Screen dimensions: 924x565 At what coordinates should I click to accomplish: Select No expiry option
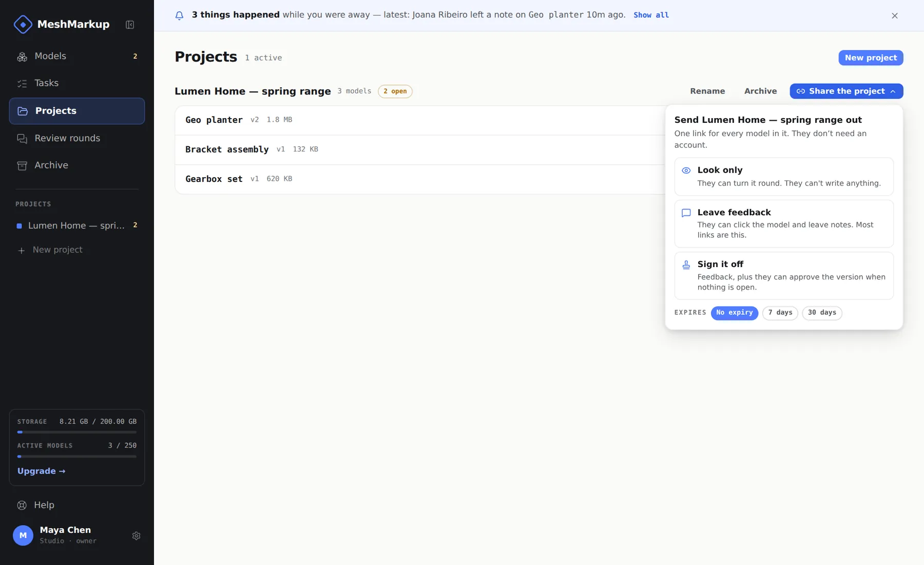click(x=734, y=313)
